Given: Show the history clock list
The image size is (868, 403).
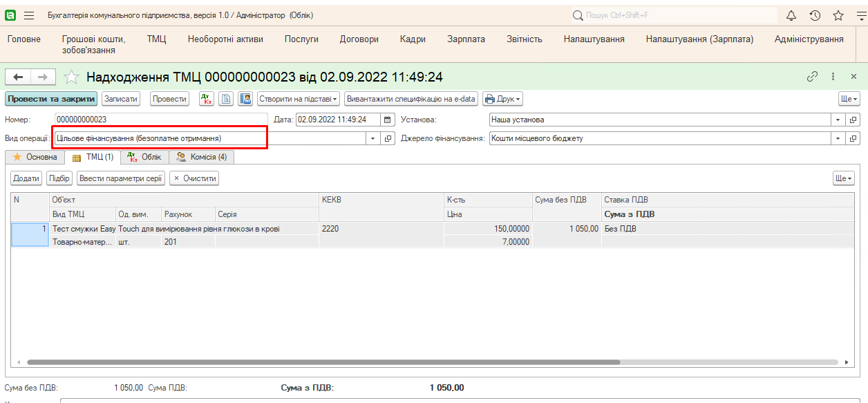Looking at the screenshot, I should coord(815,15).
